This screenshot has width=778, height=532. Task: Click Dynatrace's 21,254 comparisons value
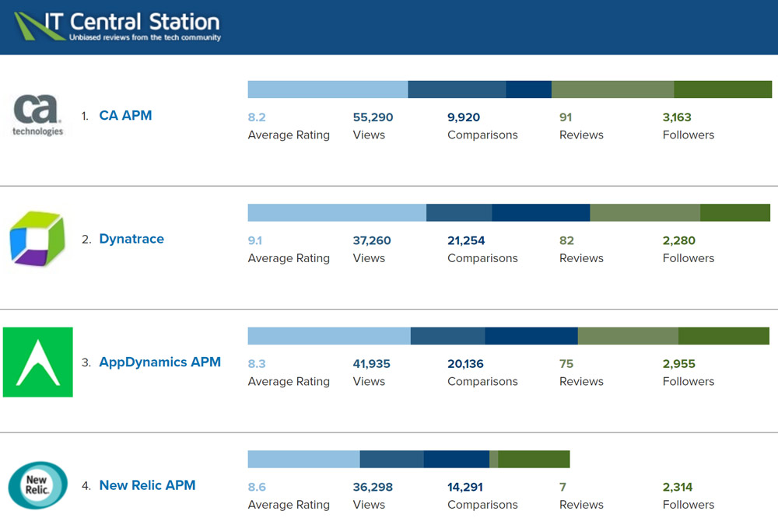coord(466,241)
